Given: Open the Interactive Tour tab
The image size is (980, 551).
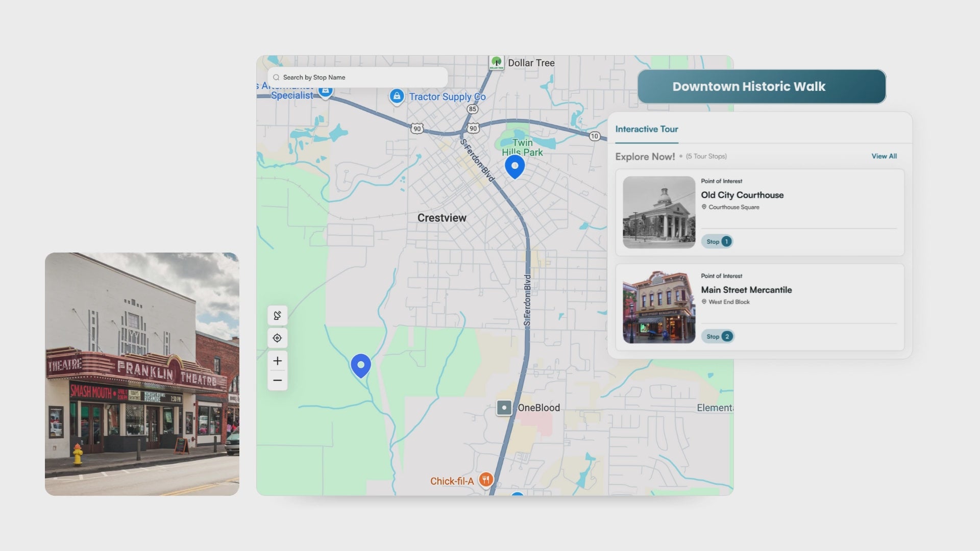Looking at the screenshot, I should point(646,129).
